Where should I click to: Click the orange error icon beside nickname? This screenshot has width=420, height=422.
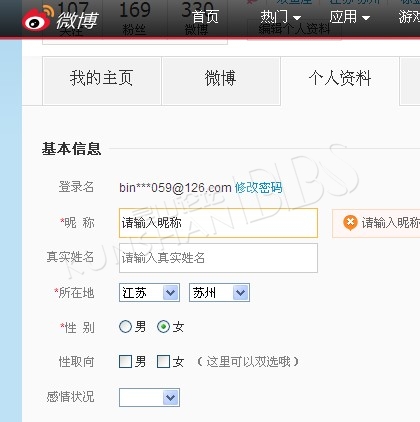[x=350, y=223]
